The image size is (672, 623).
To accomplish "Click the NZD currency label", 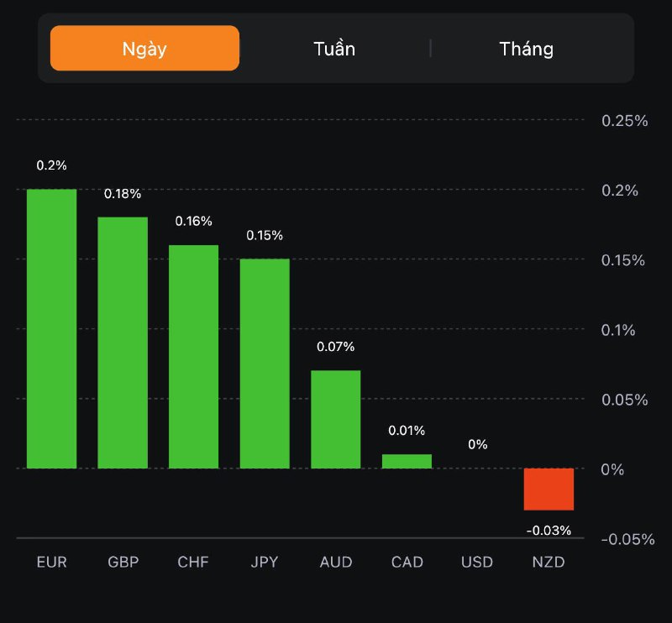I will (x=549, y=562).
